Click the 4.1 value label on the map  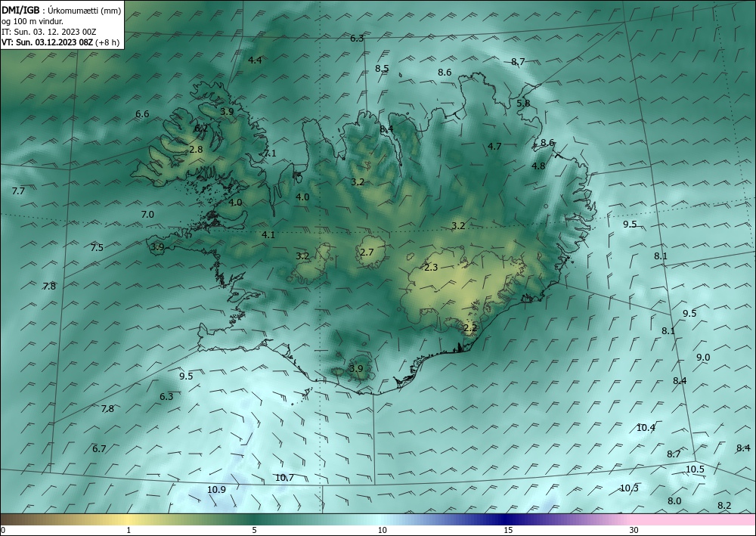click(x=268, y=235)
